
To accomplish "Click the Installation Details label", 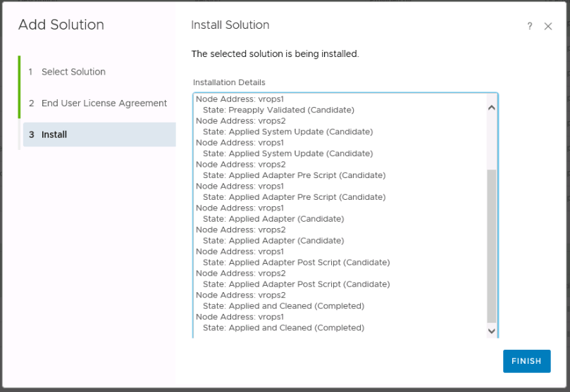I will tap(228, 82).
